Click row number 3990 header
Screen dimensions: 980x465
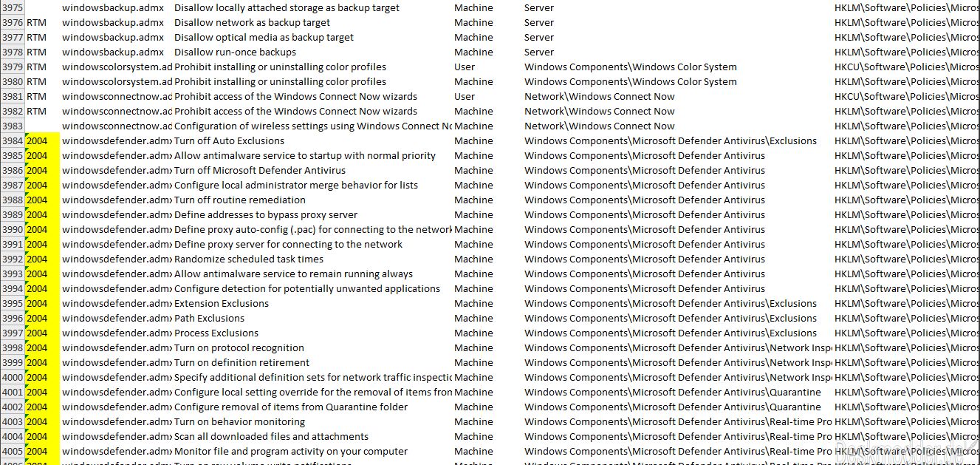(x=13, y=229)
